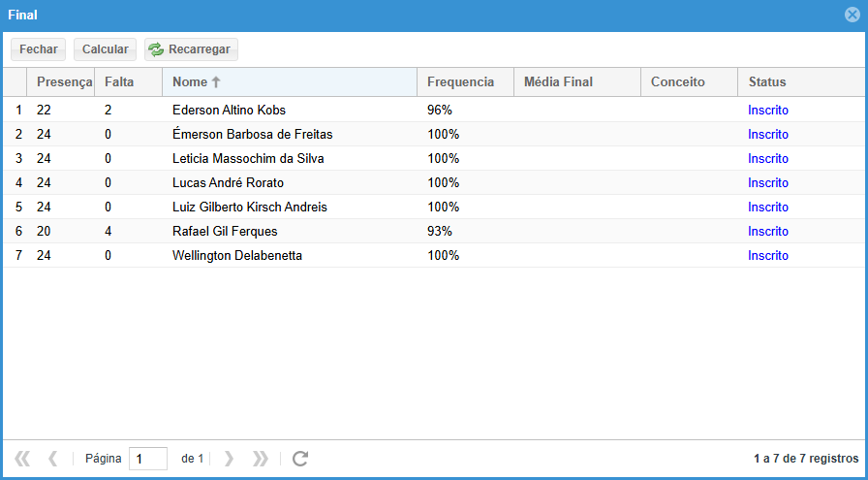Click the Fechar button
868x480 pixels.
38,49
